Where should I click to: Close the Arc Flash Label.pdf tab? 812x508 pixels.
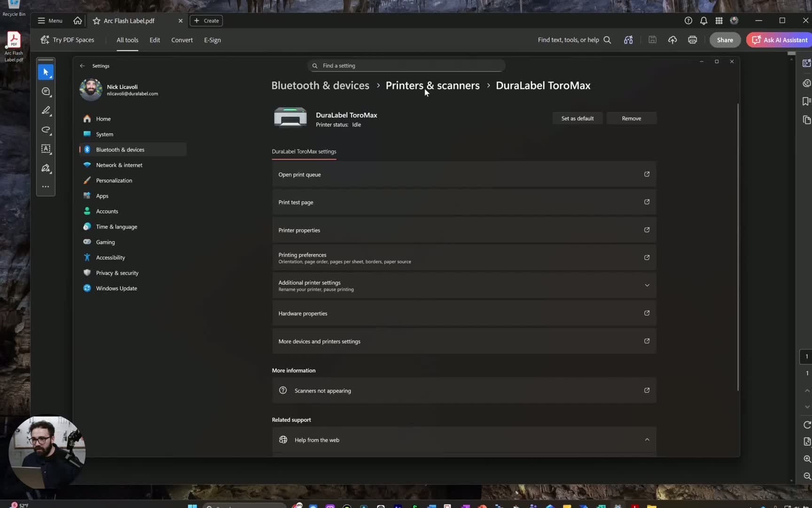pos(180,21)
